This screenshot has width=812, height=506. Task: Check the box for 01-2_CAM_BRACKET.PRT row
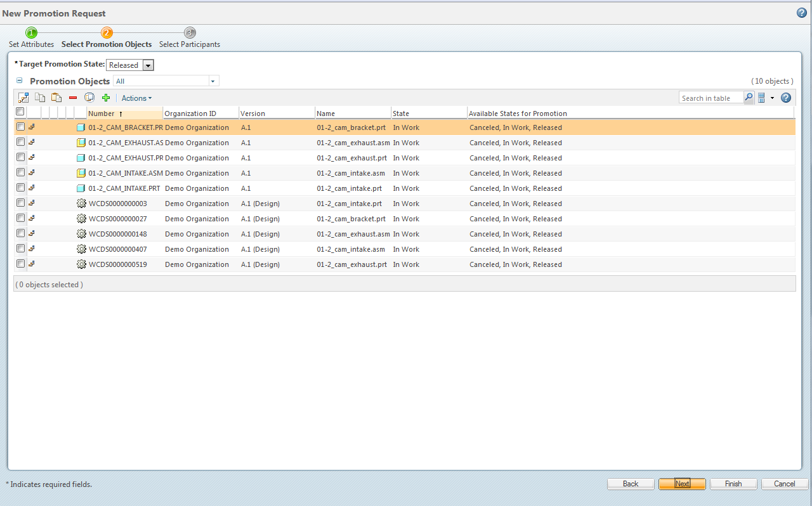[21, 127]
